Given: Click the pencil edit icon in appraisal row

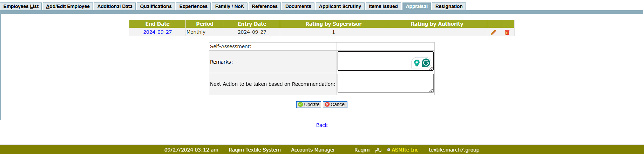Looking at the screenshot, I should (x=494, y=32).
